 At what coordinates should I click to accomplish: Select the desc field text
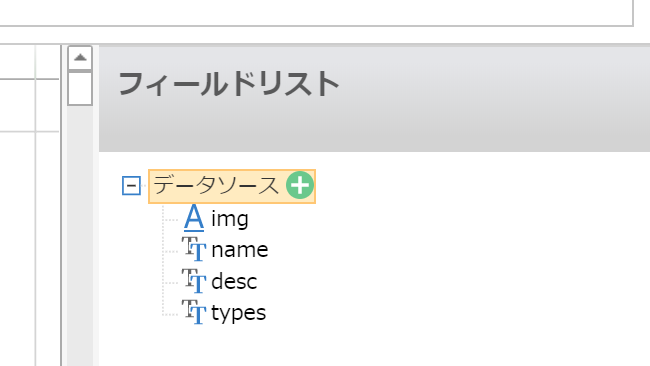click(x=234, y=281)
